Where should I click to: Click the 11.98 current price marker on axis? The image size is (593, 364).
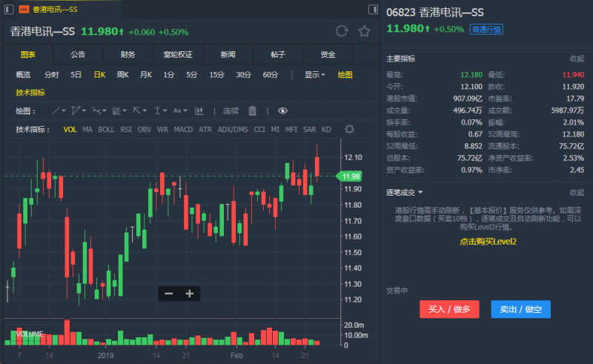(349, 176)
